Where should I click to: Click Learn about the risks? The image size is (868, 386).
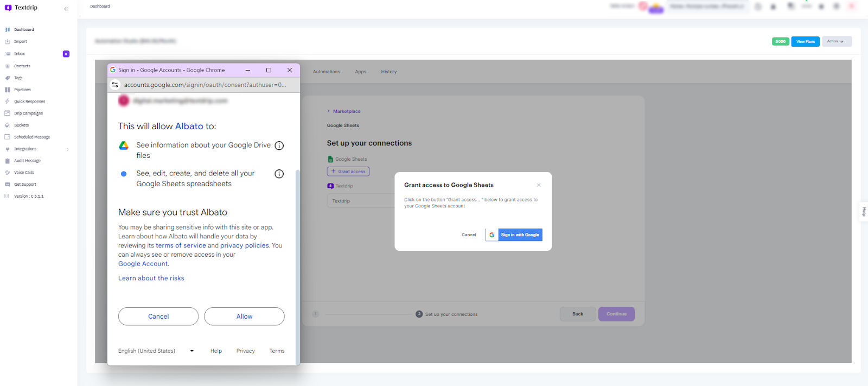[x=151, y=278]
